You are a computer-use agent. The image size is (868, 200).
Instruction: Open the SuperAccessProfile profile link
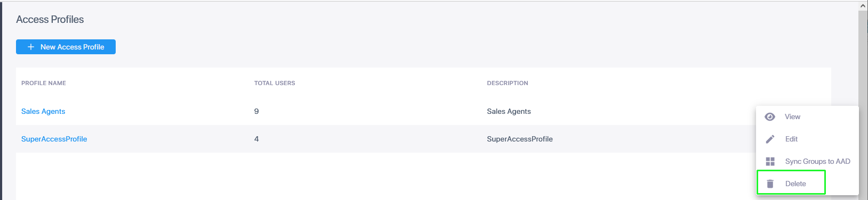coord(54,139)
